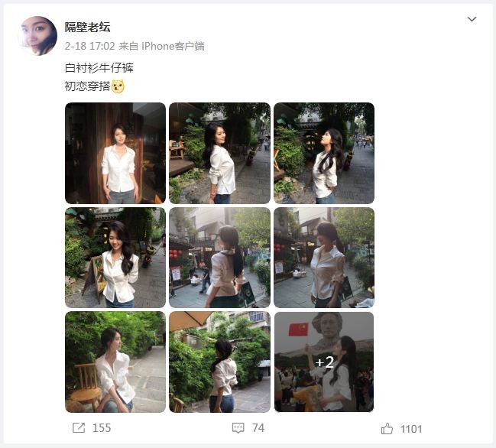Viewport: 496px width, 448px height.
Task: Click the iPhone客户端 source link
Action: tap(173, 46)
